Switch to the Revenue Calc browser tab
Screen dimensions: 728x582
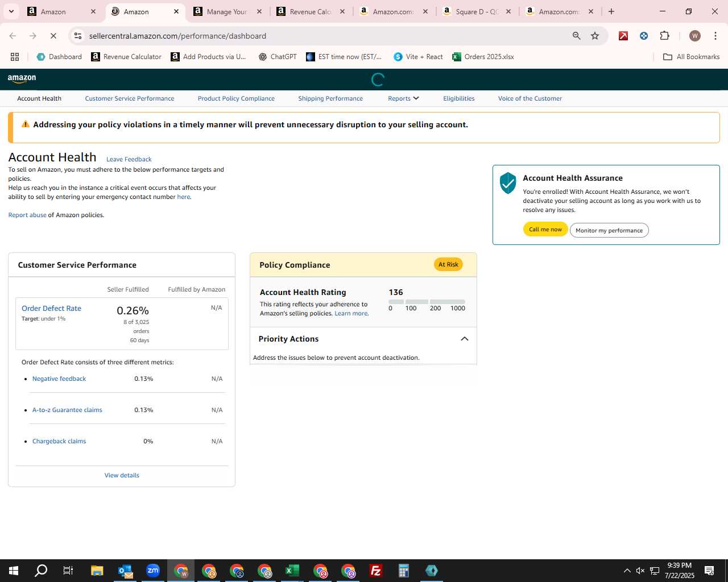pyautogui.click(x=310, y=11)
